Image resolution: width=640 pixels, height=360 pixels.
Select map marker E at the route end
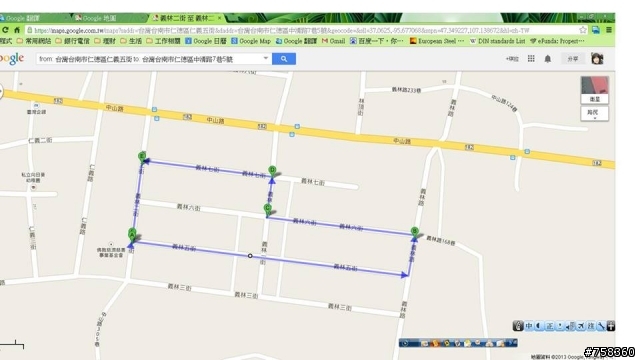[x=142, y=156]
